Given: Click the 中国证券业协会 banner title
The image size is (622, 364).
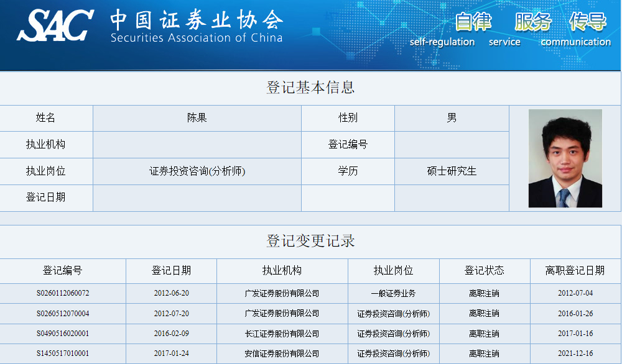Looking at the screenshot, I should point(197,20).
